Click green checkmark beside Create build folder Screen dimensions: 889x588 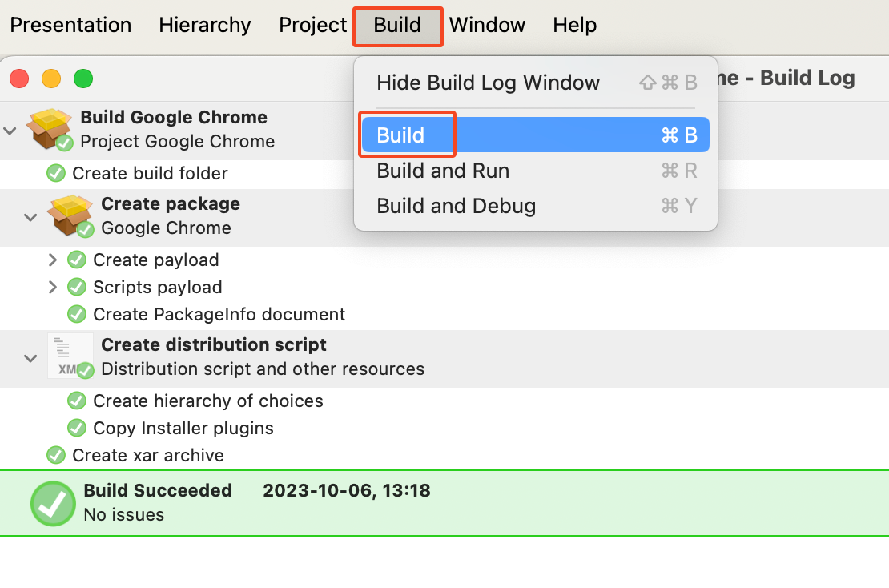56,173
